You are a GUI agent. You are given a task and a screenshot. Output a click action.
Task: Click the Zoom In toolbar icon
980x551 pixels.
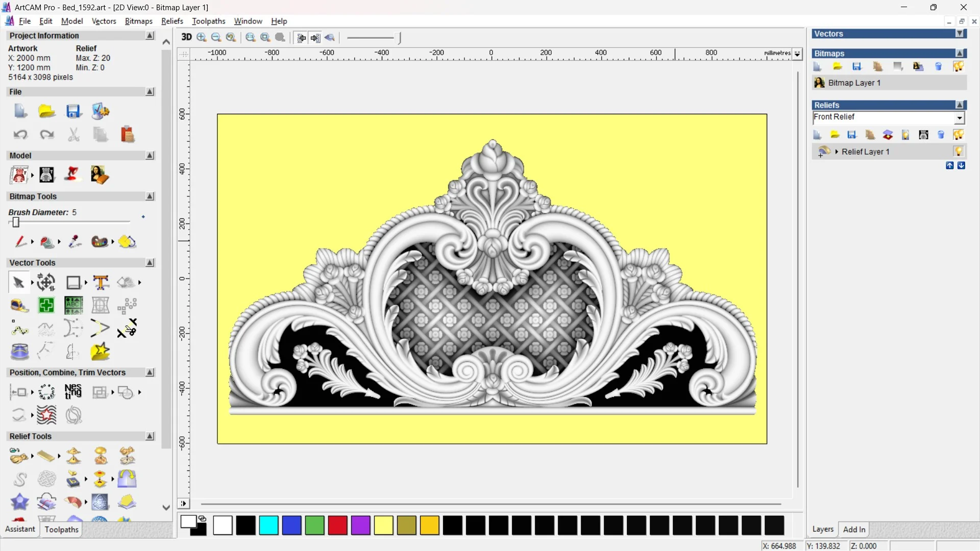pos(202,37)
